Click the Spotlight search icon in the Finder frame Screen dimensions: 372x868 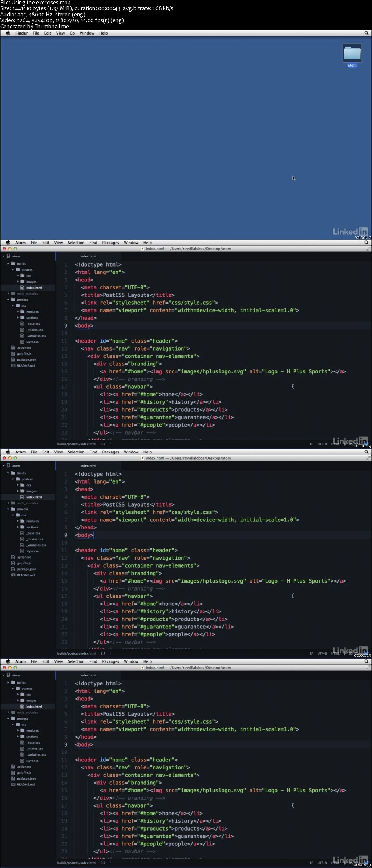[367, 33]
